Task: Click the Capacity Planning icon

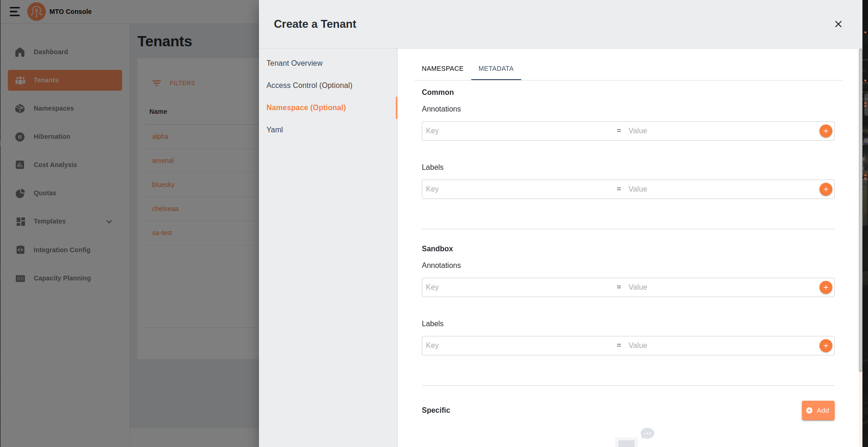Action: tap(20, 278)
